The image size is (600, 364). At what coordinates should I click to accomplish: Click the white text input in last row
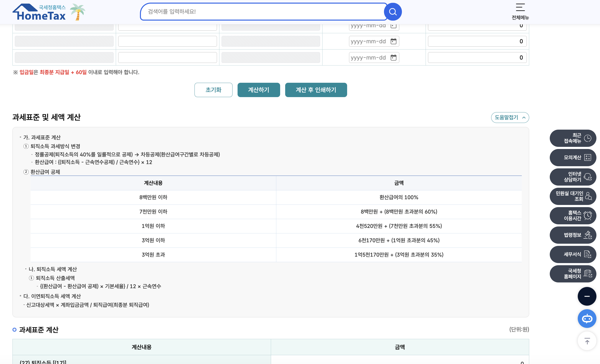(167, 57)
